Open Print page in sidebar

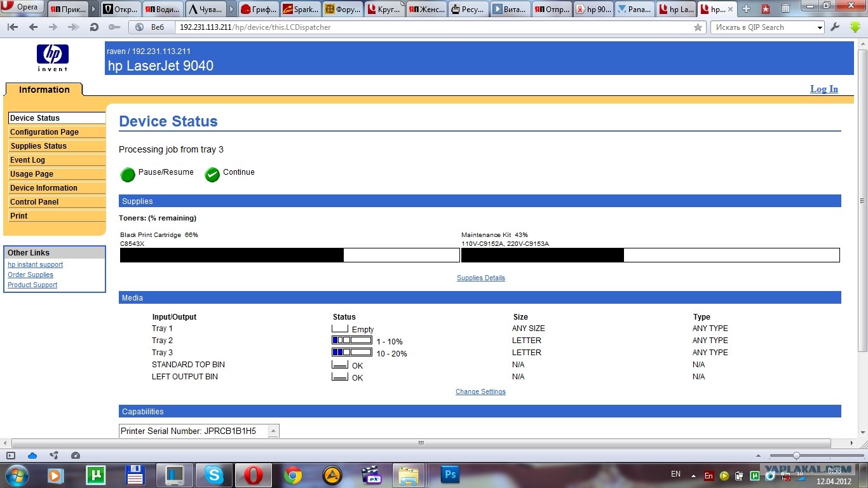point(57,216)
